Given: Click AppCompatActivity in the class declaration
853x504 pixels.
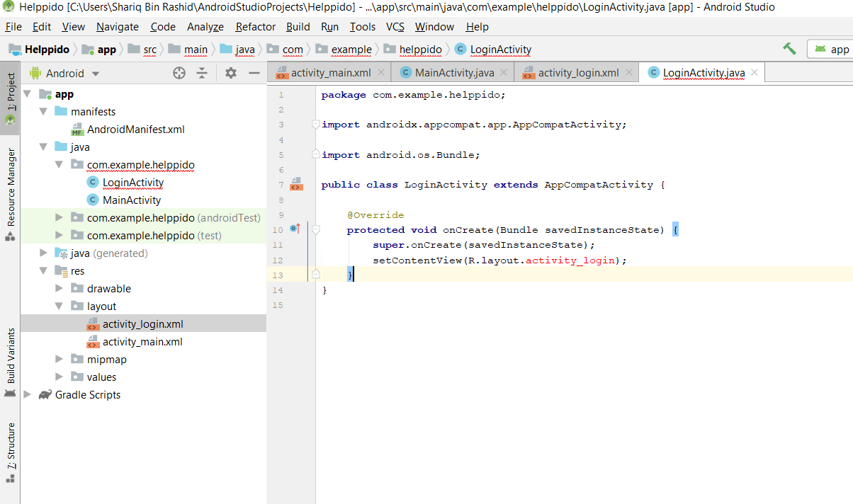Looking at the screenshot, I should pyautogui.click(x=599, y=185).
